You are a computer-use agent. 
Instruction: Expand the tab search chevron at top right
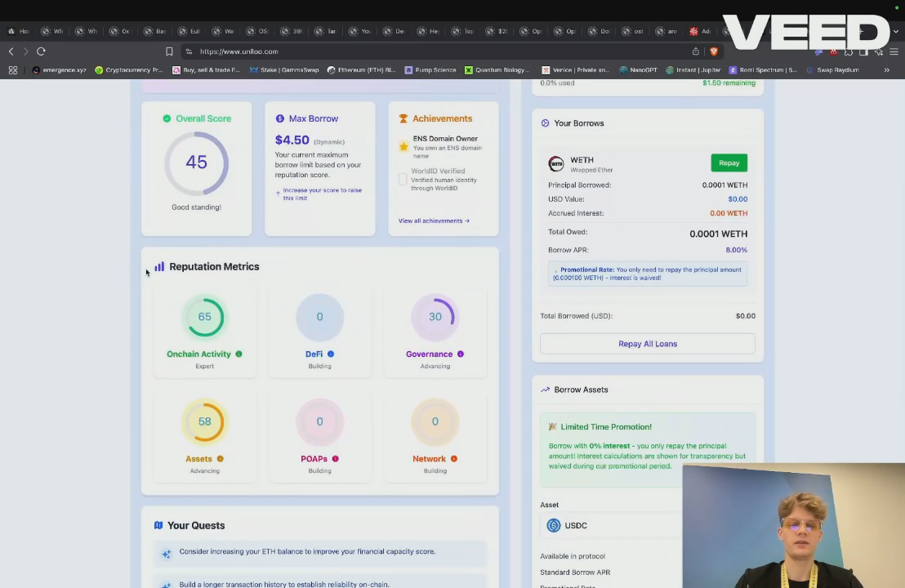895,31
